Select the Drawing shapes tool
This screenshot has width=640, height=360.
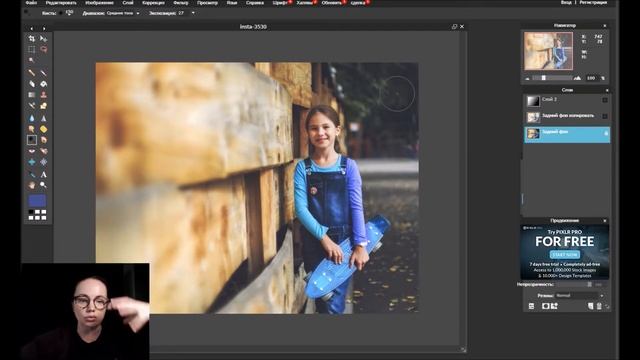[x=43, y=106]
